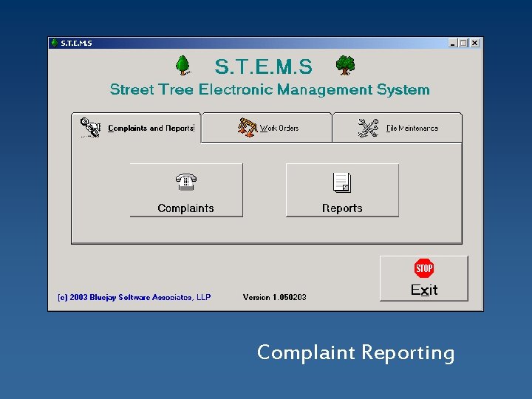Viewport: 532px width, 399px height.
Task: Click the telephone icon on Complaints
Action: pyautogui.click(x=186, y=183)
